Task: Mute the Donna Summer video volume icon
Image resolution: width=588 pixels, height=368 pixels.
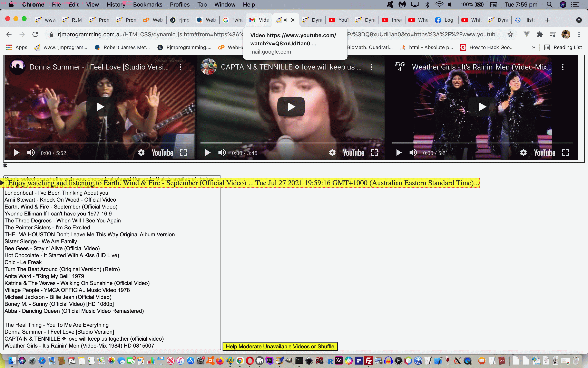Action: pyautogui.click(x=31, y=153)
